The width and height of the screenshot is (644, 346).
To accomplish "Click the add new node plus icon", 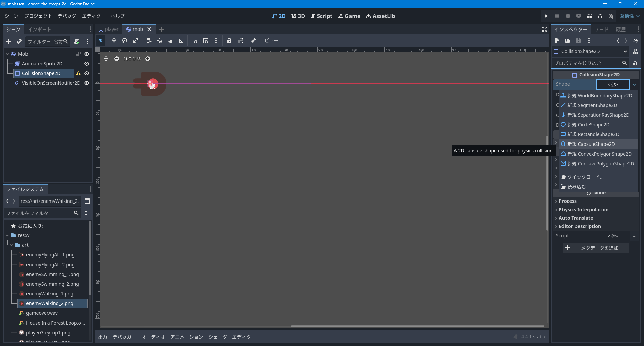I will coord(9,41).
